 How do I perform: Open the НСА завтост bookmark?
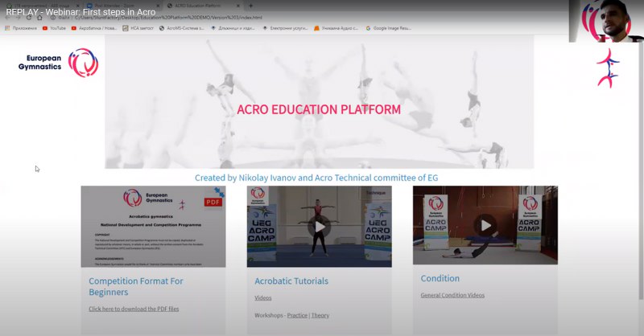pos(138,28)
